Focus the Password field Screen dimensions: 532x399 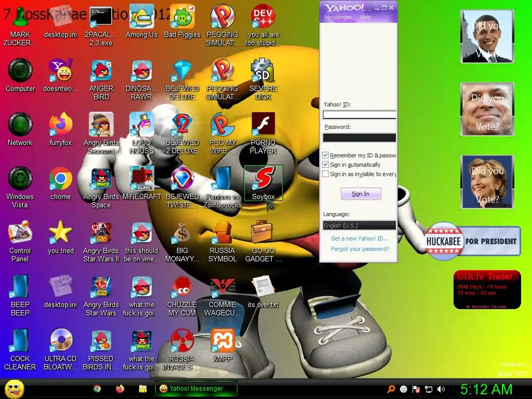[x=359, y=137]
